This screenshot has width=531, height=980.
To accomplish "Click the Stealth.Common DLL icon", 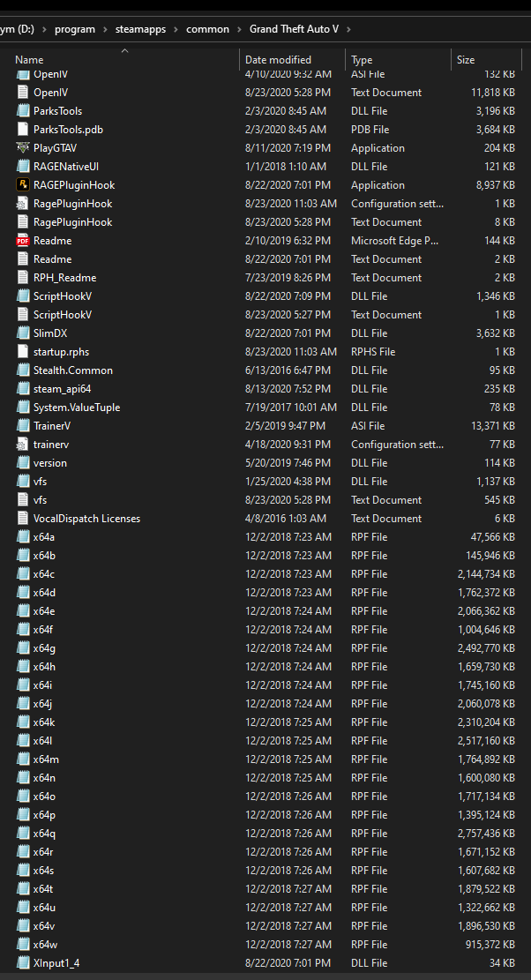I will pyautogui.click(x=22, y=370).
